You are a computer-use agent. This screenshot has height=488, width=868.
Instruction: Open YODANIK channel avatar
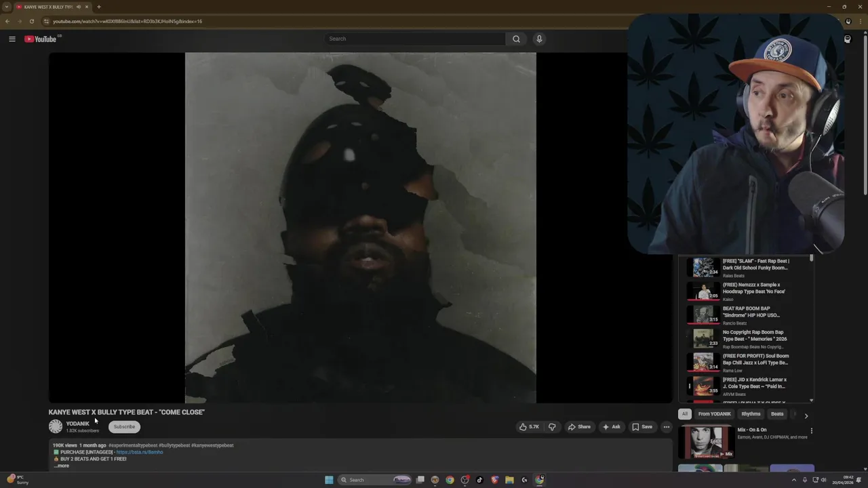[x=56, y=426]
